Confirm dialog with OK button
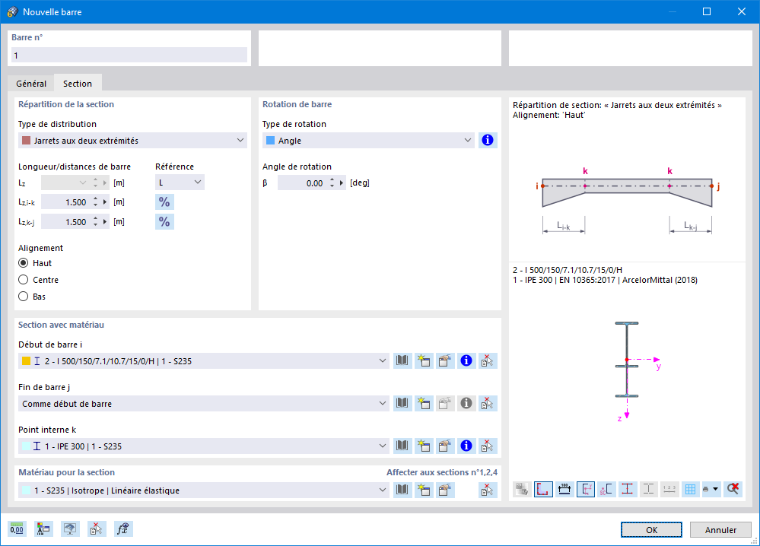The height and width of the screenshot is (546, 760). tap(651, 530)
